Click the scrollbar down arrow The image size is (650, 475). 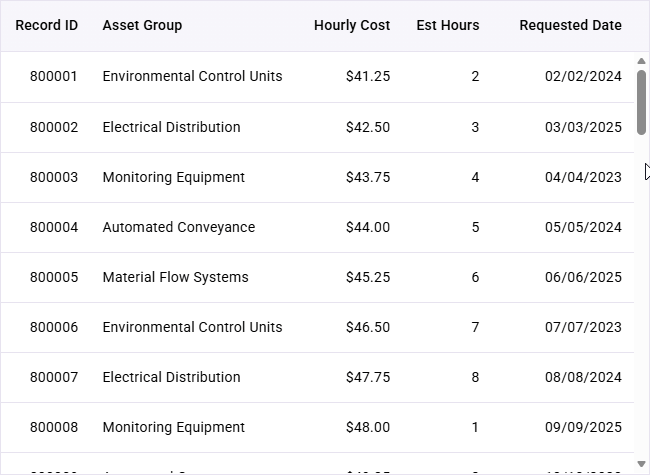click(x=641, y=464)
